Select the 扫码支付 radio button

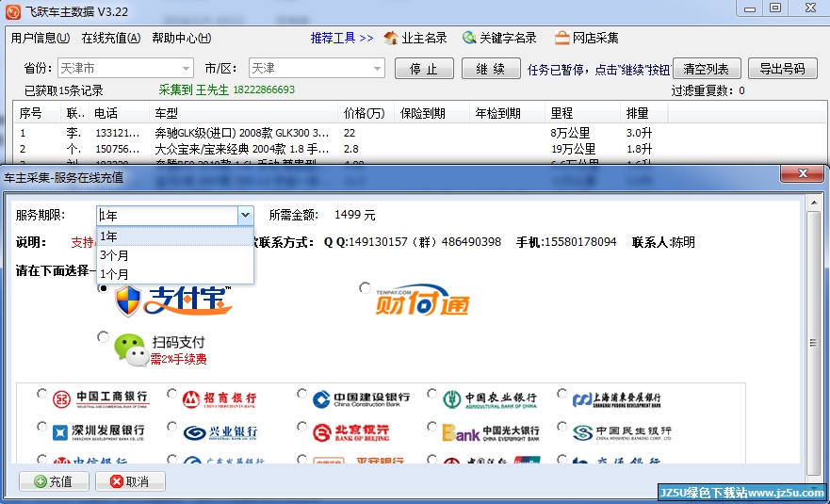pyautogui.click(x=104, y=336)
